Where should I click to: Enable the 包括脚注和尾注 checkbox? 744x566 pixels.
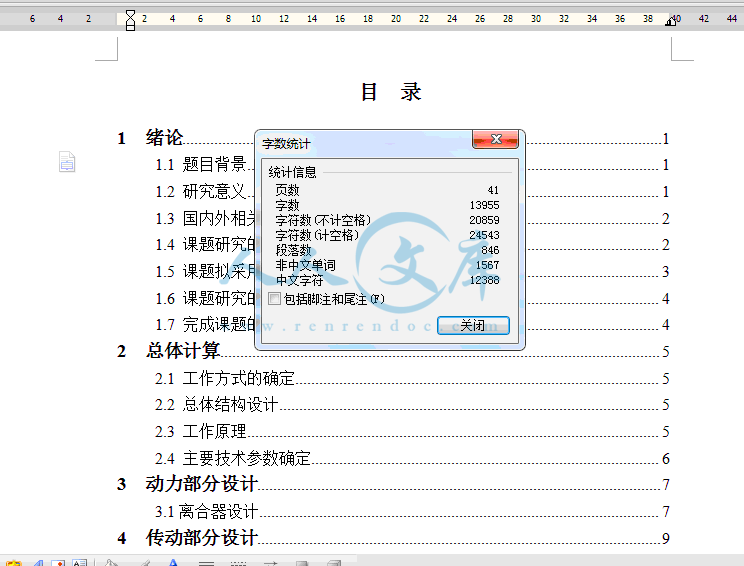(274, 298)
